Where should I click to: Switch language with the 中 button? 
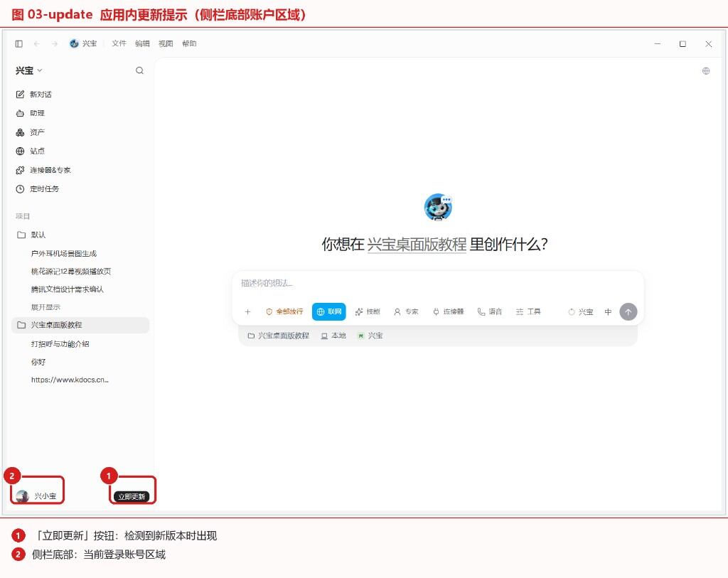pos(608,312)
